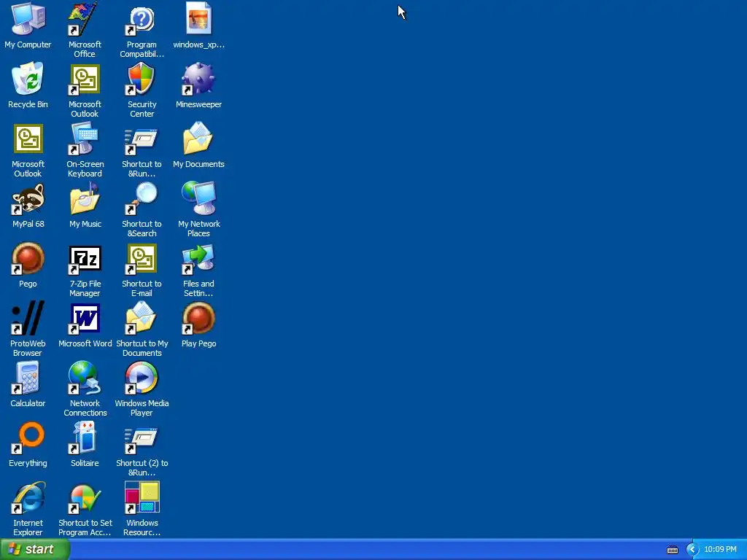Launch the ProtoWeb Browser icon

coord(28,318)
